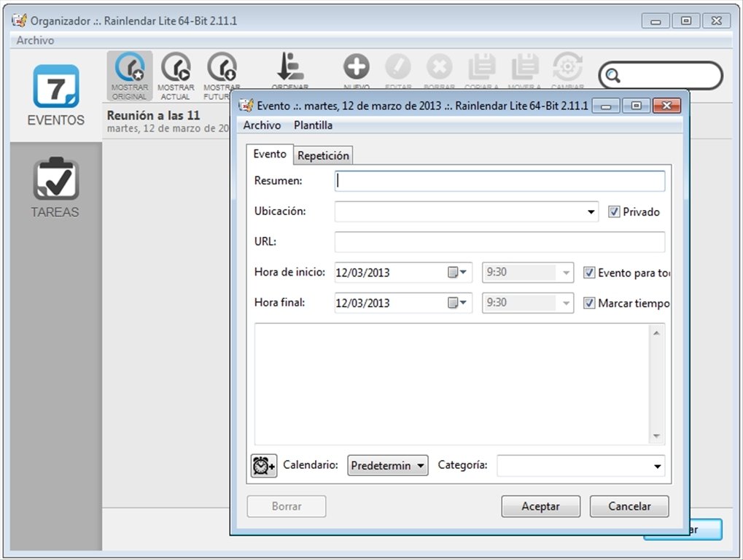Screen dimensions: 743x560
Task: Click the magnifier icon in the search box
Action: (612, 75)
